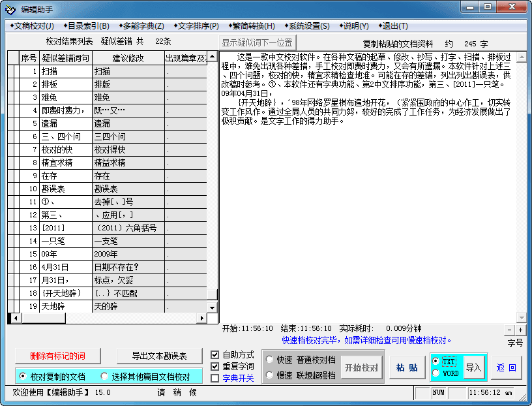Decrease font size with minus button
The height and width of the screenshot is (406, 532).
coord(509,330)
